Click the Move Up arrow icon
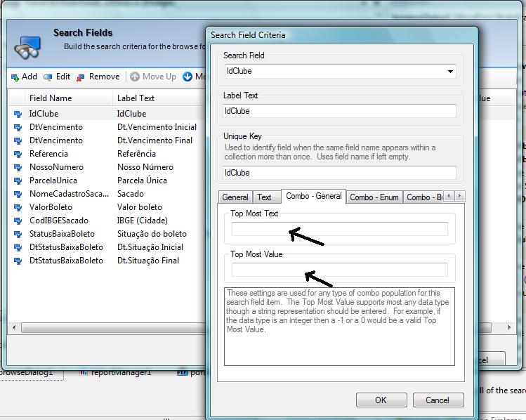 pyautogui.click(x=136, y=77)
